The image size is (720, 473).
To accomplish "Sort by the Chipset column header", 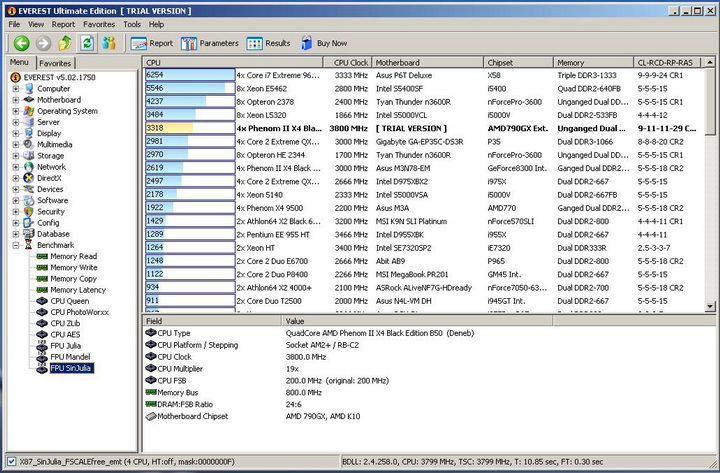I will tap(518, 62).
